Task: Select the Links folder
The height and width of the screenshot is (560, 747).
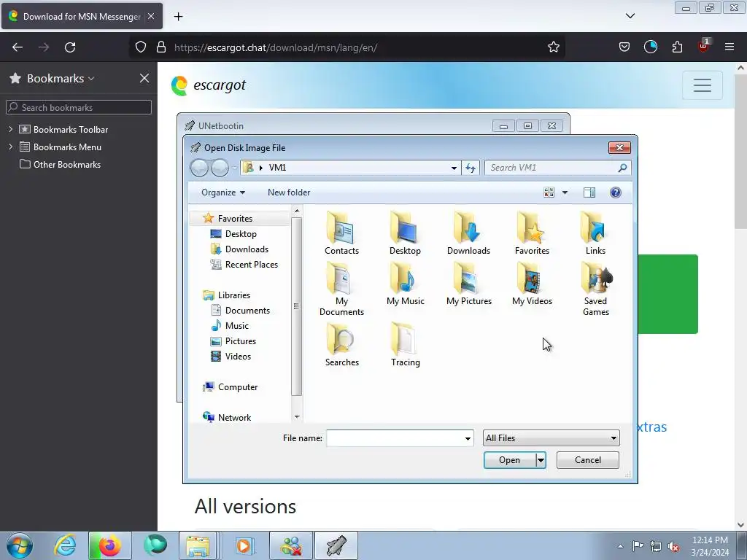Action: (595, 234)
